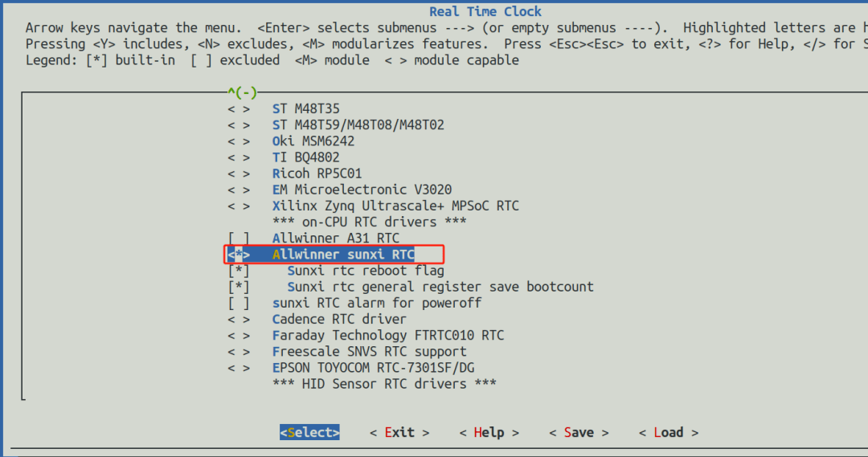Select the EM Microelectronic V3020 entry
The image size is (868, 457).
click(x=362, y=190)
